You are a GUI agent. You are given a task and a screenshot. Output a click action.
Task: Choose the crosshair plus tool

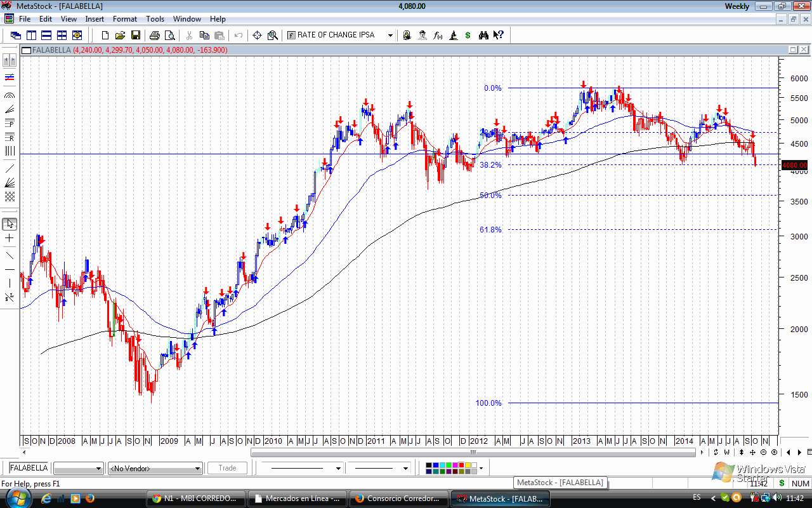pyautogui.click(x=10, y=238)
